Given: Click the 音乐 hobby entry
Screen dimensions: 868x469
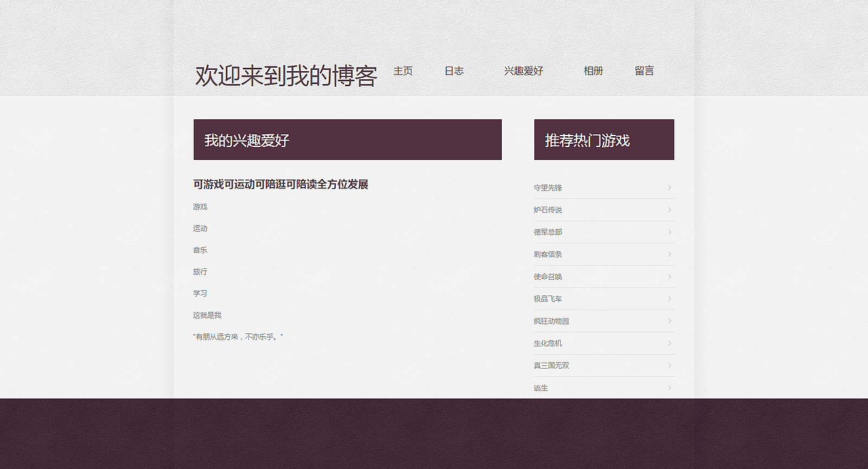Looking at the screenshot, I should pyautogui.click(x=200, y=249).
